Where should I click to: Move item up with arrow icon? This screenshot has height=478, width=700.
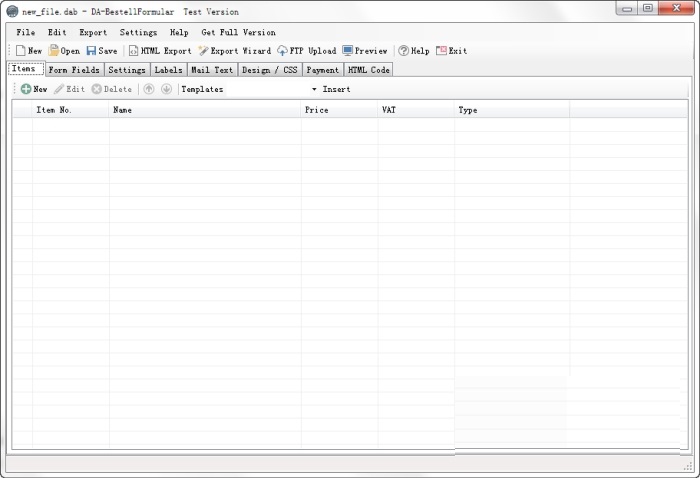tap(149, 89)
